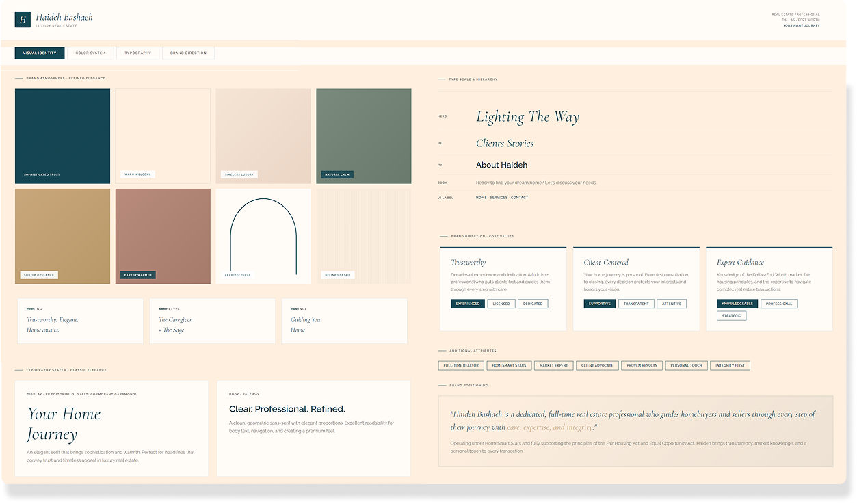This screenshot has height=504, width=857.
Task: Select the Warm Welcome cream swatch
Action: [163, 135]
